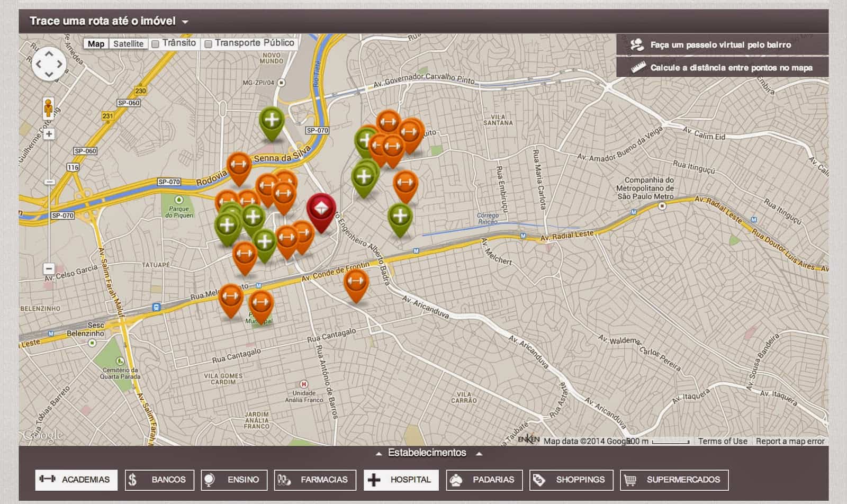Click the tag Shoppings icon

(x=539, y=480)
